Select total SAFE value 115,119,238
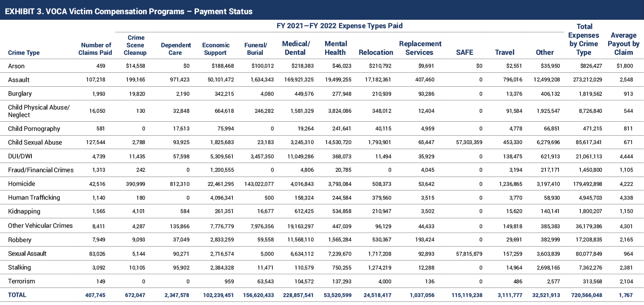The width and height of the screenshot is (644, 305). click(x=466, y=295)
